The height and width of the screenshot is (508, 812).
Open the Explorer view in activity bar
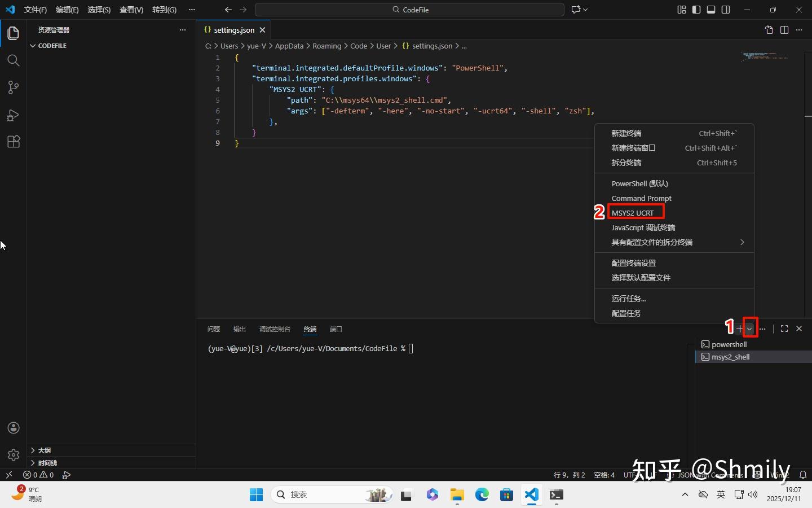[14, 33]
